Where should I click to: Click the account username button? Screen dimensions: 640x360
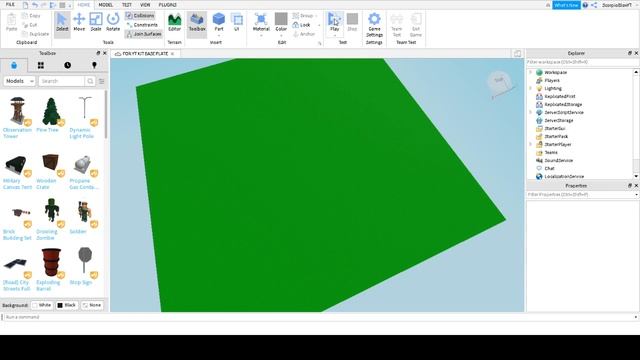[x=617, y=5]
